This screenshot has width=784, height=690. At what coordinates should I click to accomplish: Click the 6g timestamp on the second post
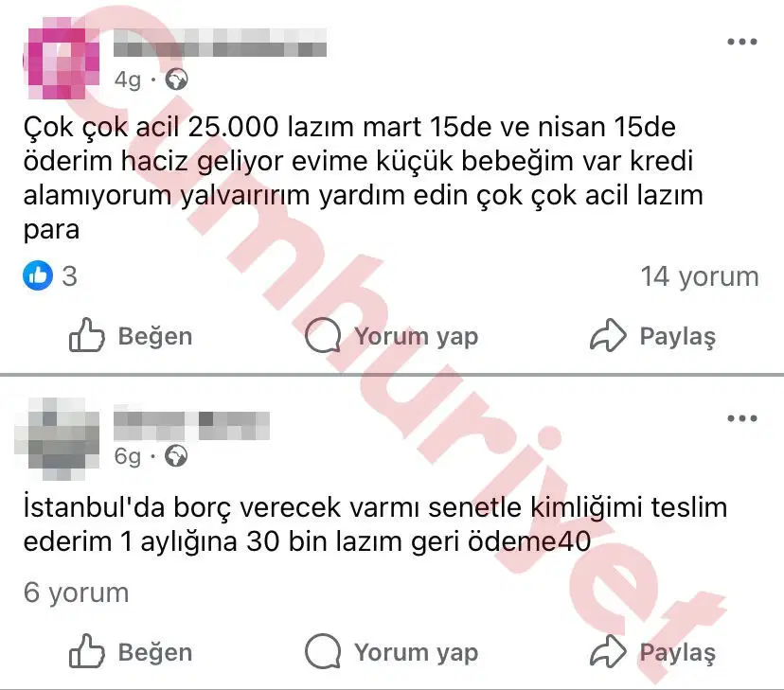(x=128, y=456)
